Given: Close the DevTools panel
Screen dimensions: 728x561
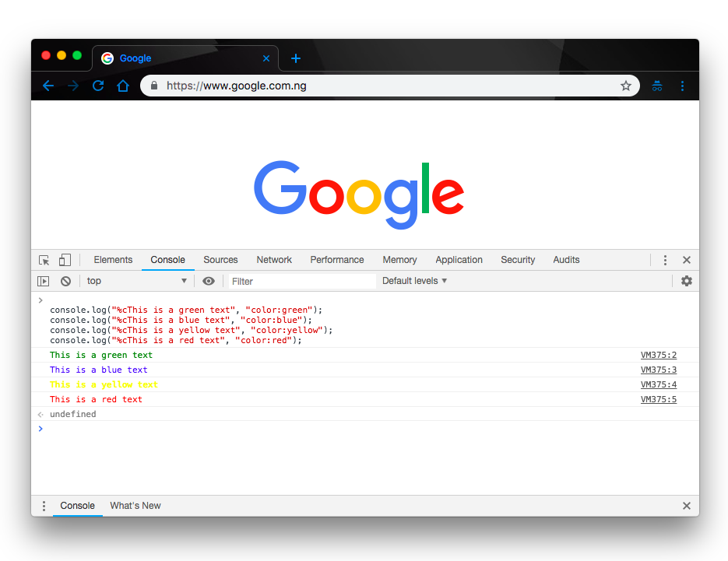Looking at the screenshot, I should (687, 260).
